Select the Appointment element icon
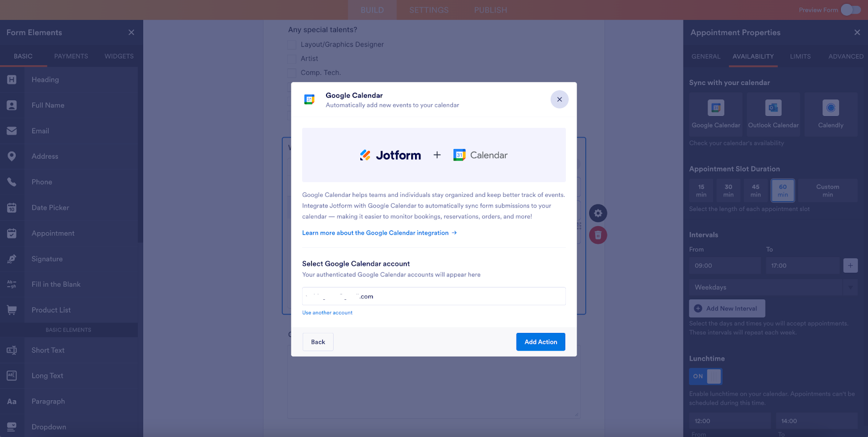 12,233
